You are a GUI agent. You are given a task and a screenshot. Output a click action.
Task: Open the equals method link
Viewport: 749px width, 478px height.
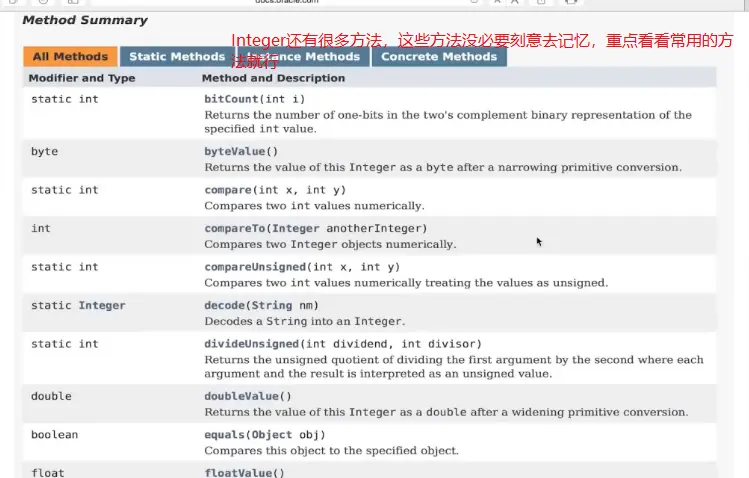(225, 435)
